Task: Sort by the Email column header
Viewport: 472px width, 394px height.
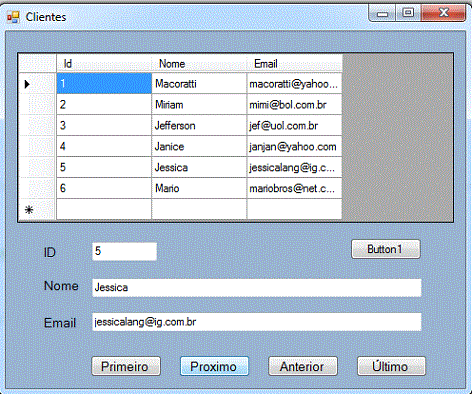Action: pos(295,63)
